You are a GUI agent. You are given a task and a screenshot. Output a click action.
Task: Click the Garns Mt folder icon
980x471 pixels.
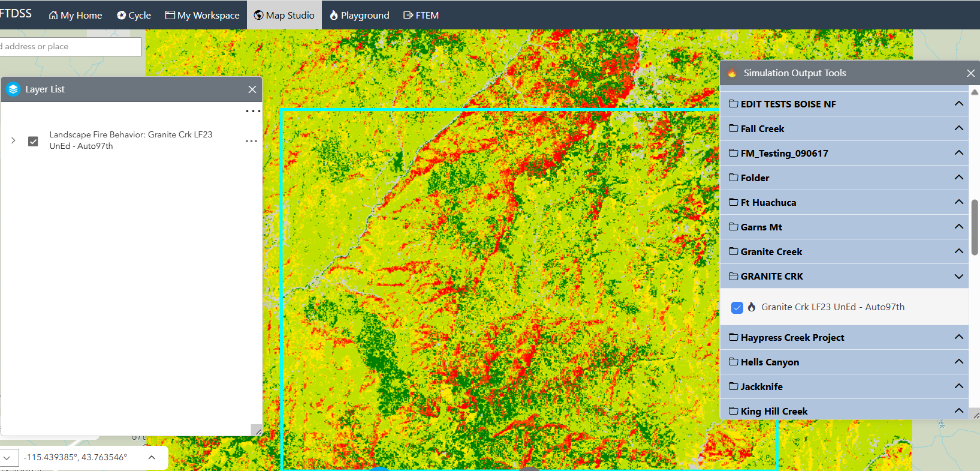tap(734, 227)
